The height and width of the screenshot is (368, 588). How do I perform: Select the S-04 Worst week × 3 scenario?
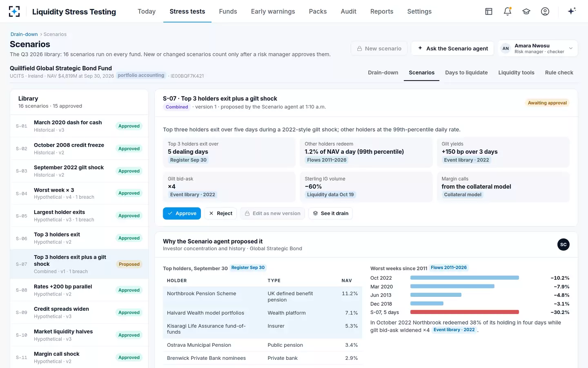coord(79,193)
